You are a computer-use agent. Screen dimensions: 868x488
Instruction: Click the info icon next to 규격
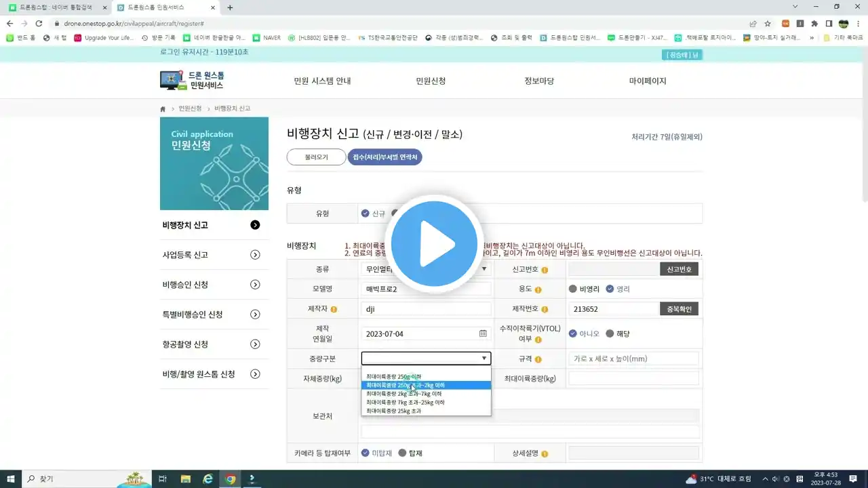(538, 359)
